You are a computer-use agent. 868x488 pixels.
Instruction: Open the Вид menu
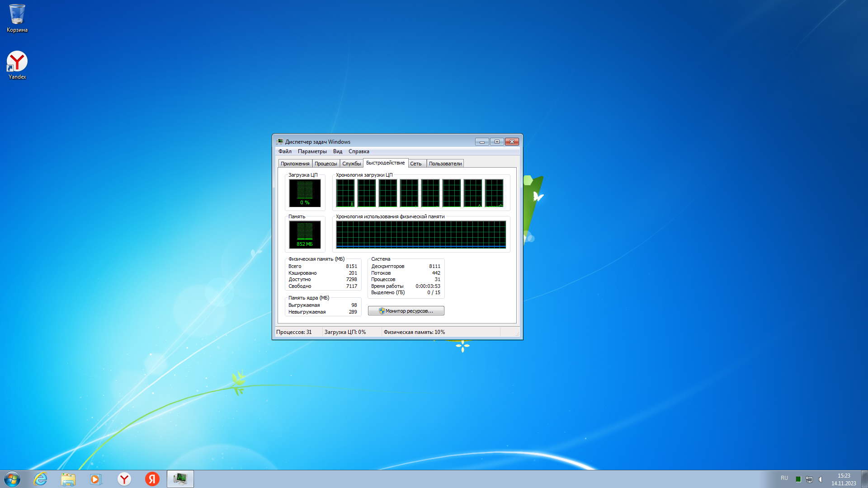pyautogui.click(x=338, y=151)
